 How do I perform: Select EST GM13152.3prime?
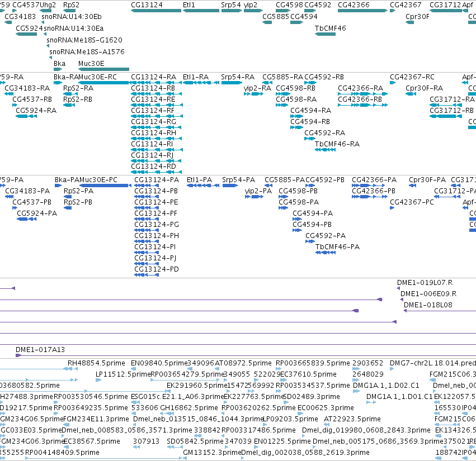coord(212,453)
